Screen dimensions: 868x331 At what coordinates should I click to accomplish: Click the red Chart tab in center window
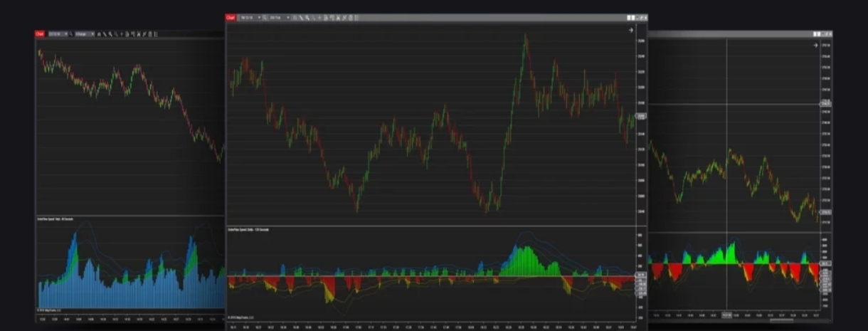(231, 18)
